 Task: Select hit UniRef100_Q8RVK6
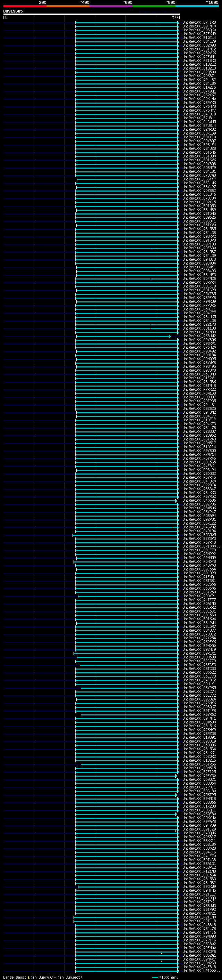[199, 53]
